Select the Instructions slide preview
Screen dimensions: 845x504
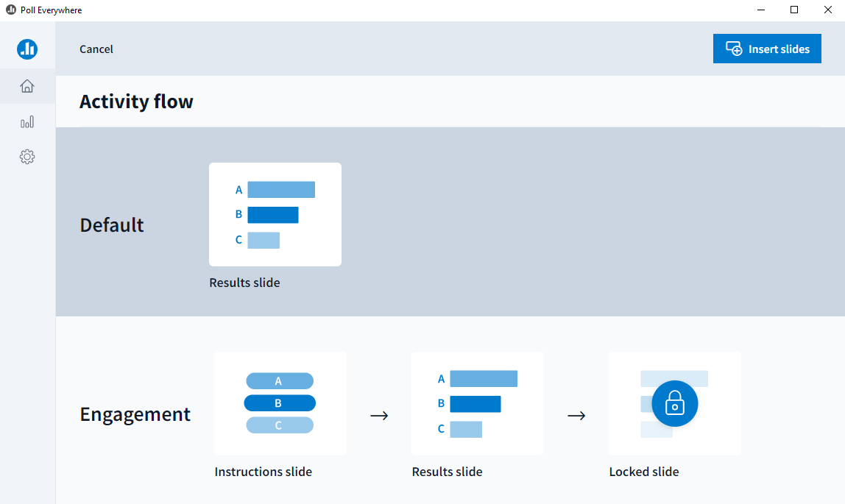[280, 403]
